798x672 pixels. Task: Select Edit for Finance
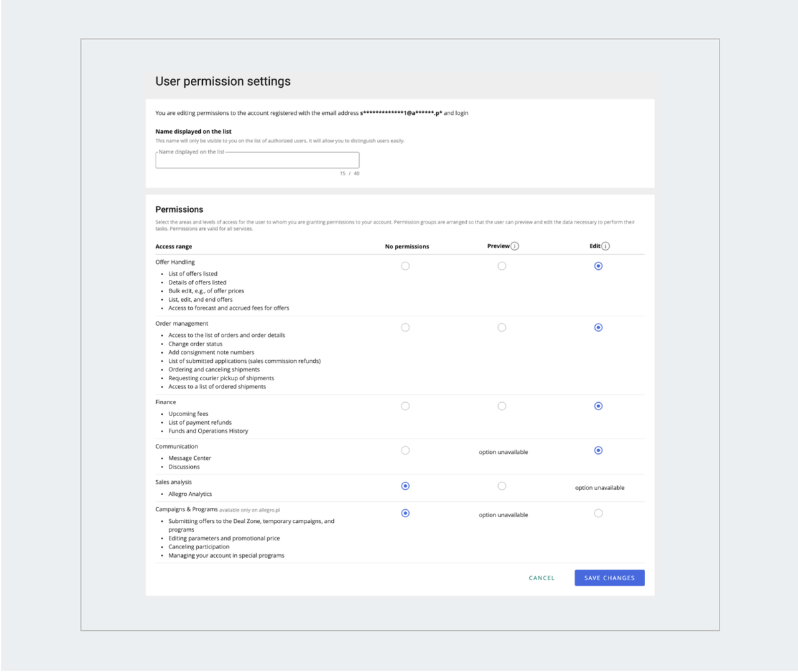tap(598, 406)
